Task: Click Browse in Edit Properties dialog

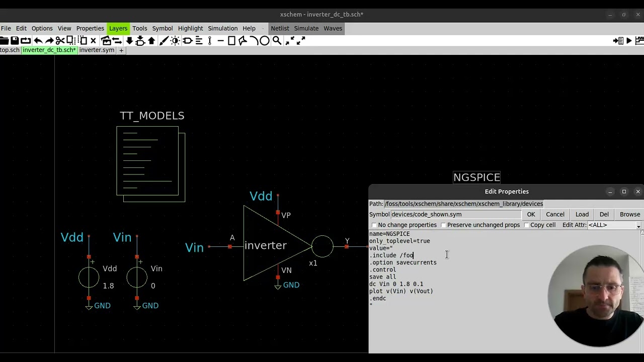Action: (x=630, y=214)
